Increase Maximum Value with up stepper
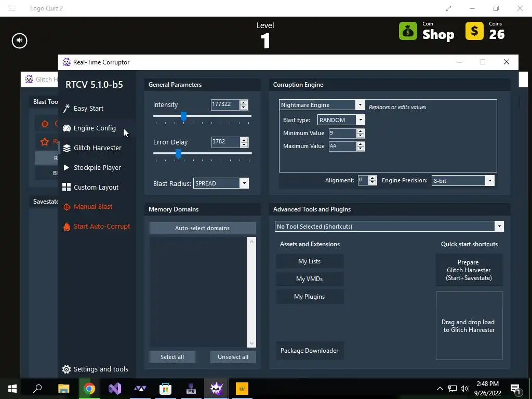 point(361,144)
